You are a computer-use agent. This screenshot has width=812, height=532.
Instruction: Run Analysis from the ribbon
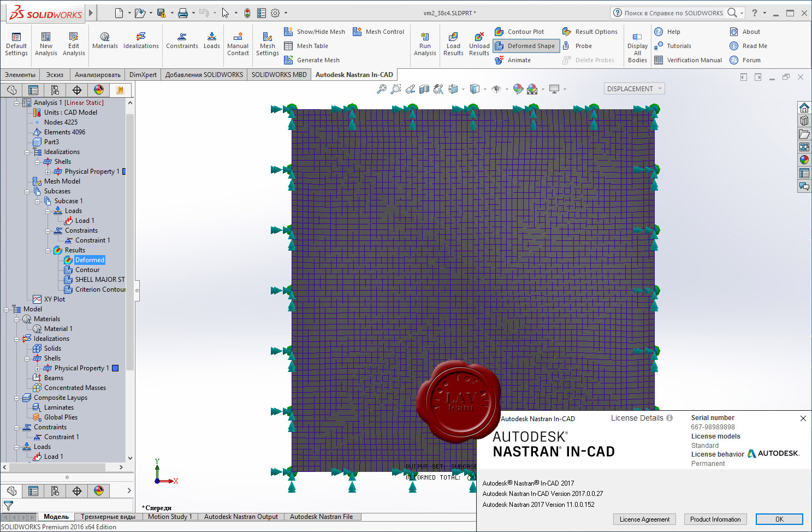(x=425, y=44)
